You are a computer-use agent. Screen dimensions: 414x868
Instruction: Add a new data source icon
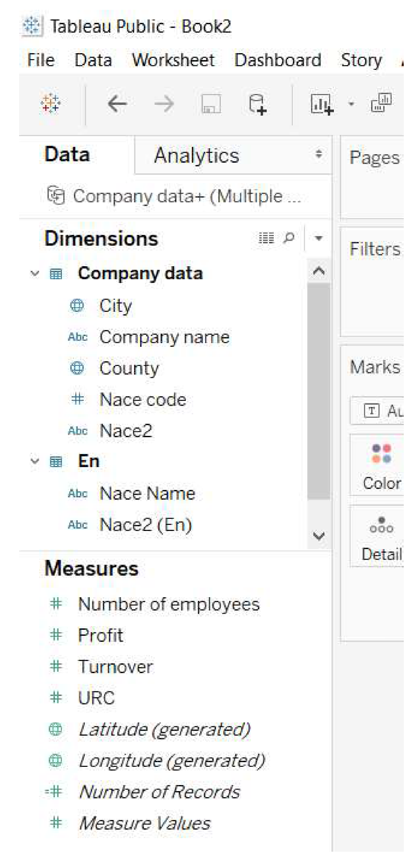tap(257, 104)
